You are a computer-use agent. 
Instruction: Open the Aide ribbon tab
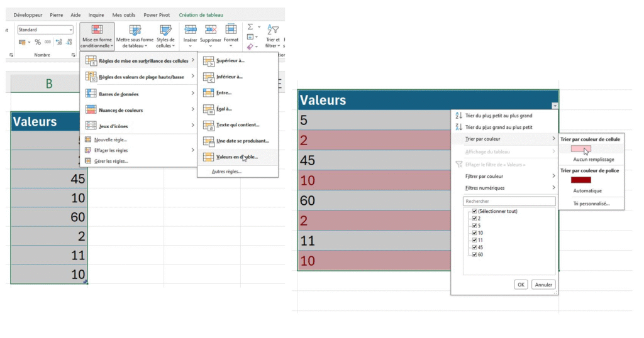pos(75,15)
